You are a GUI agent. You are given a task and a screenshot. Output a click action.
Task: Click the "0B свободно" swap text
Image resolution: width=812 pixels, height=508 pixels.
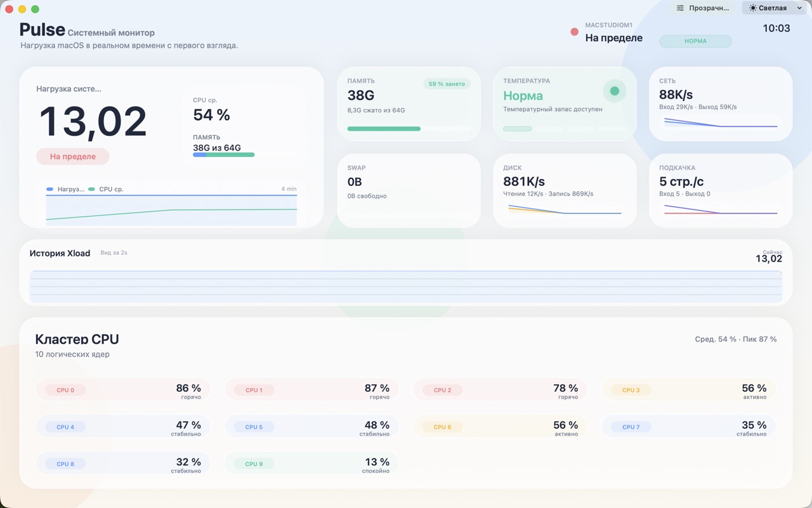click(367, 196)
